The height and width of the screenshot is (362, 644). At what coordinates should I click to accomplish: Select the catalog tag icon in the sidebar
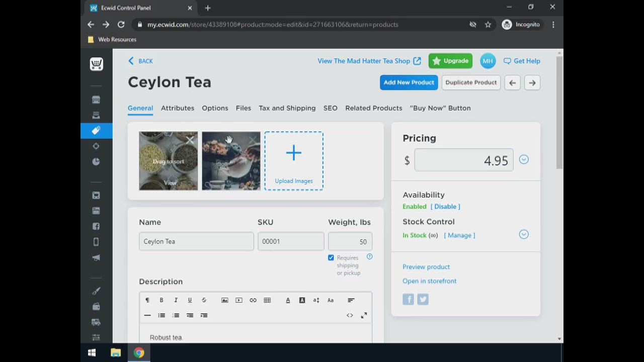(96, 131)
